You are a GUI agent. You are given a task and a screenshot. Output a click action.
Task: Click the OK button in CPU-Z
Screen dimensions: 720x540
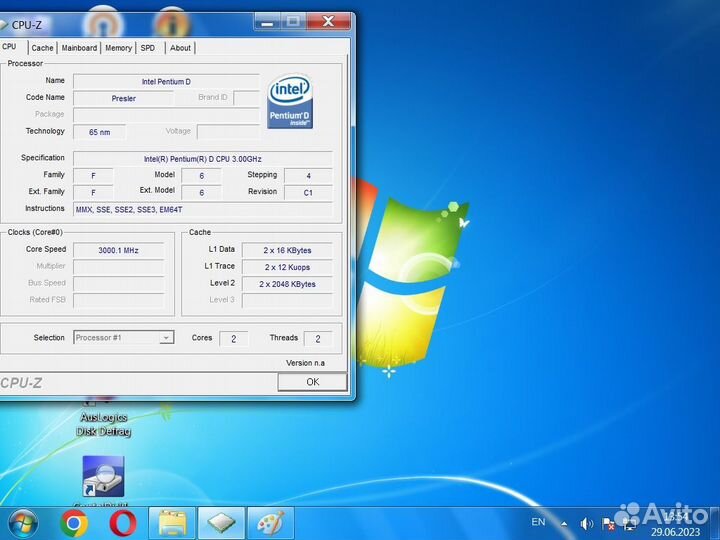coord(312,382)
